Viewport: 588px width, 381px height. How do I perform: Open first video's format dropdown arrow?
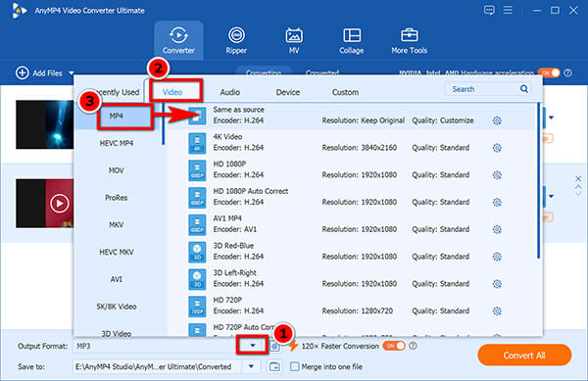pos(551,118)
